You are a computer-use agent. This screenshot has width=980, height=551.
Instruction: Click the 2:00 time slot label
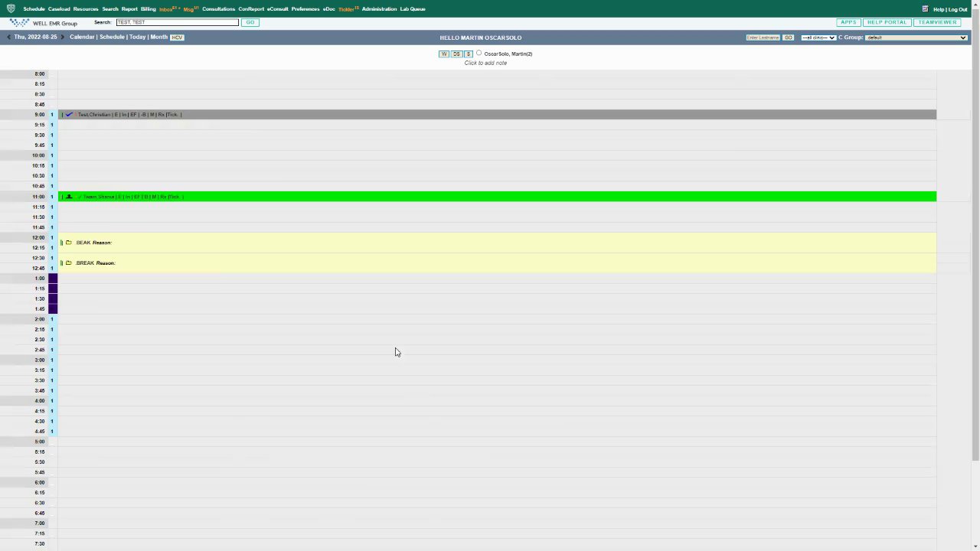pos(40,319)
